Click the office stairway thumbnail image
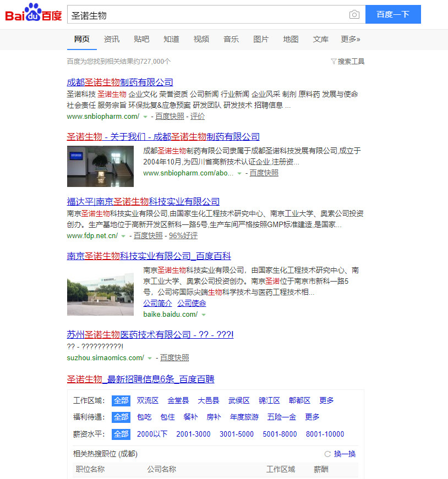Viewport: 448px width, 479px height. tap(100, 167)
